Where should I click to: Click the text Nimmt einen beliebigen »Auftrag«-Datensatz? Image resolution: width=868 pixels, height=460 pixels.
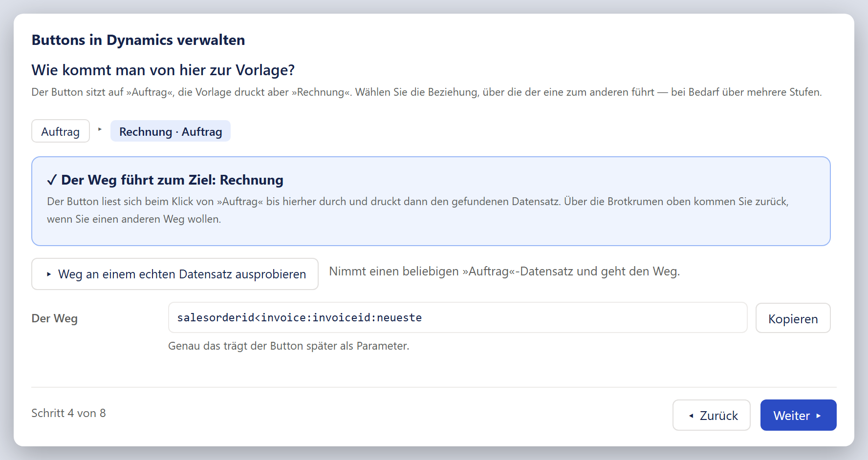click(x=451, y=272)
